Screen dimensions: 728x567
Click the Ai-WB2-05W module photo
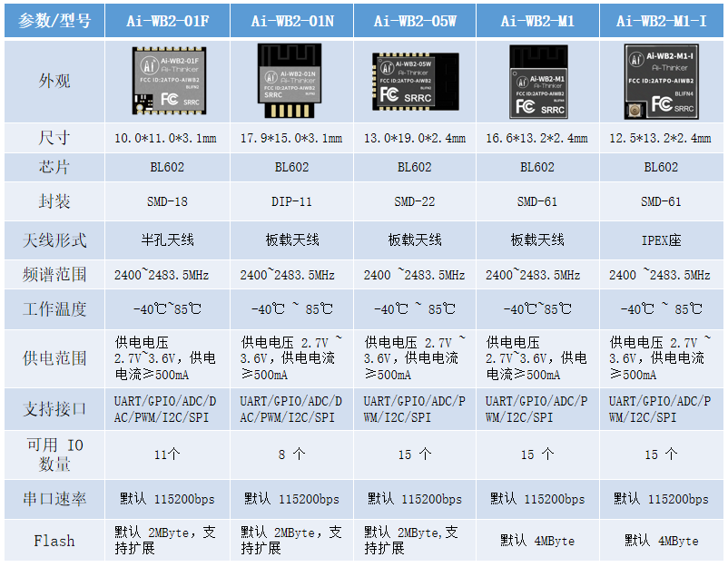(416, 82)
